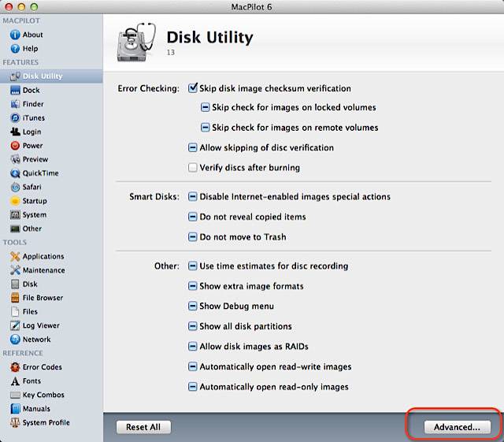Select the Finder icon in the sidebar
Image resolution: width=504 pixels, height=442 pixels.
pos(15,104)
